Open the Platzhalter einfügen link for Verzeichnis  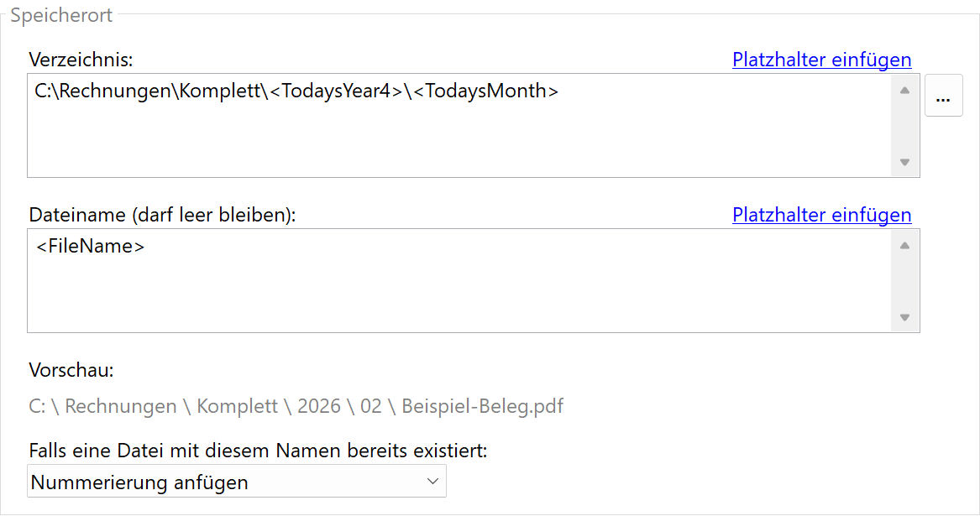click(x=821, y=60)
